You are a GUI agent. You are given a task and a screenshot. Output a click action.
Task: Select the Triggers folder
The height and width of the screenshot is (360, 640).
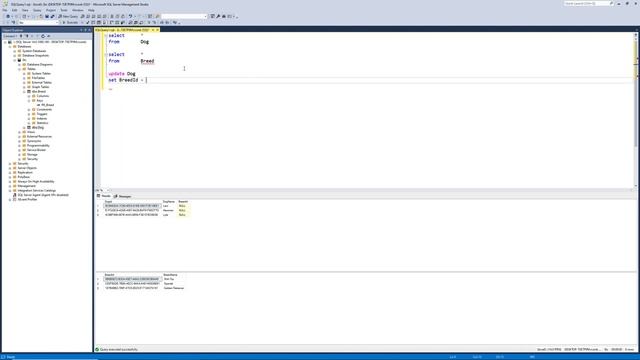(x=42, y=114)
